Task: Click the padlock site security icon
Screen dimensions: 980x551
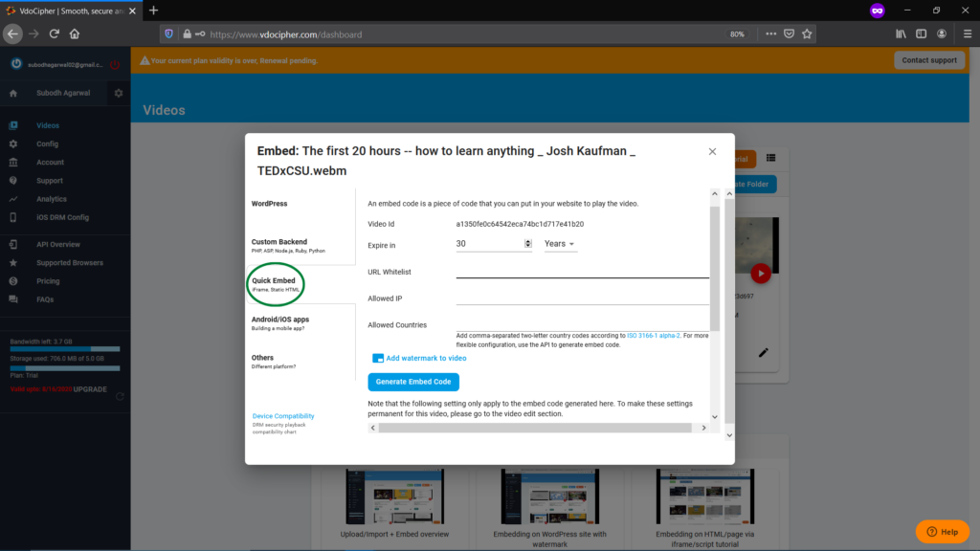Action: click(187, 34)
